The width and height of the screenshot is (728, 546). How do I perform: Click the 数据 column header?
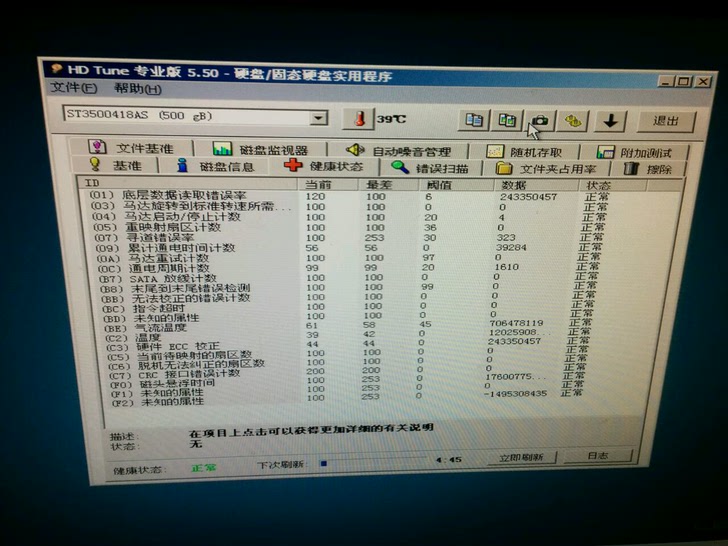[536, 186]
